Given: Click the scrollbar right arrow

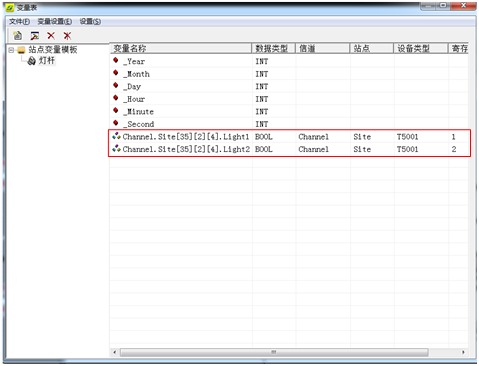Looking at the screenshot, I should pyautogui.click(x=463, y=352).
